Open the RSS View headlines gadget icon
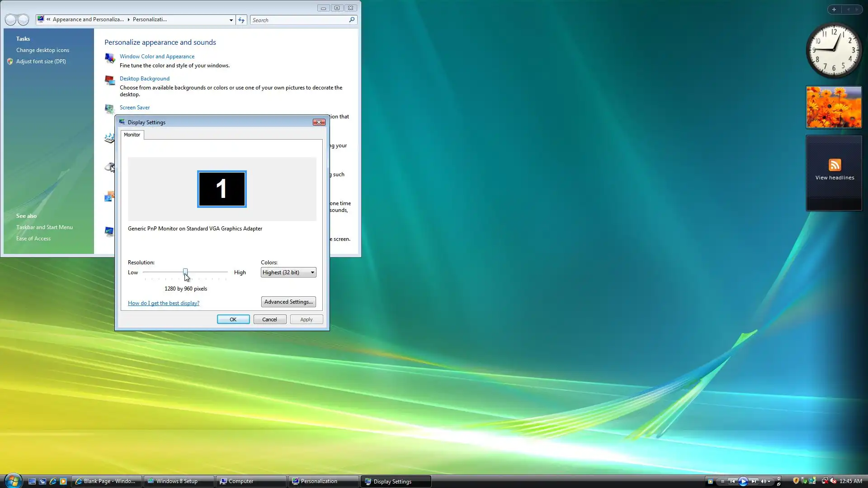868x488 pixels. (835, 165)
